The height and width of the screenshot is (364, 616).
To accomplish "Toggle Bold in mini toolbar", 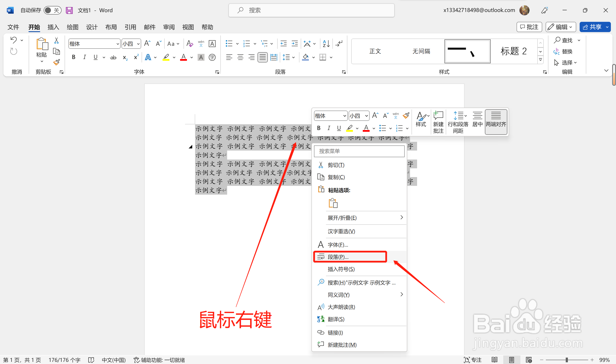I will pos(319,128).
